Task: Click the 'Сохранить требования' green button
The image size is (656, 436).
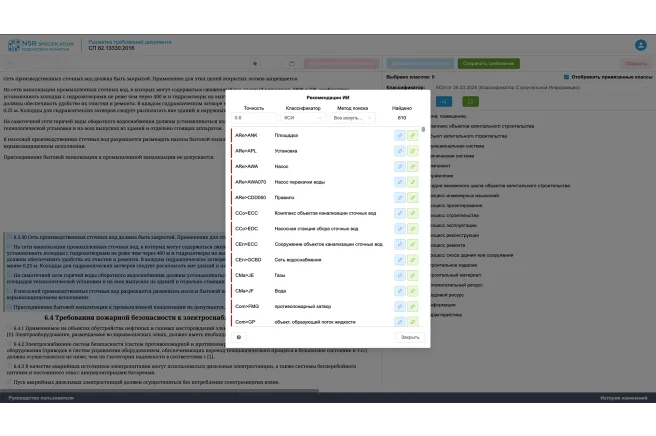Action: 488,63
